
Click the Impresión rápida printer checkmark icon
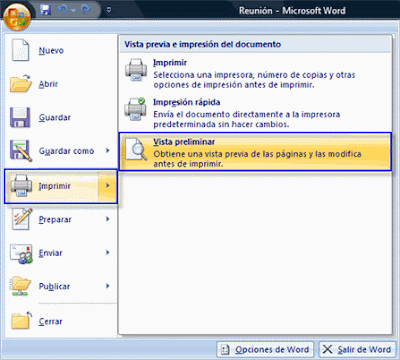point(135,109)
